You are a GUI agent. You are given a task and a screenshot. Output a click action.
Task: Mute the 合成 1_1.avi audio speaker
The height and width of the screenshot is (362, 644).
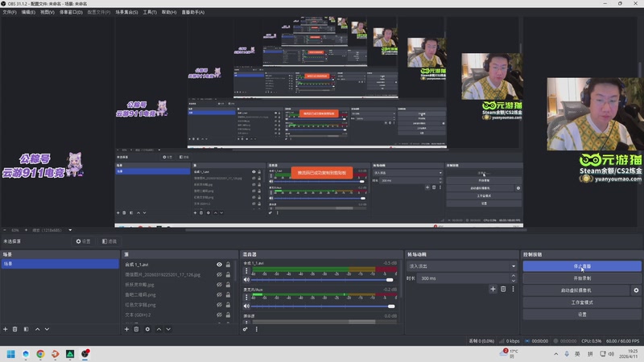246,279
